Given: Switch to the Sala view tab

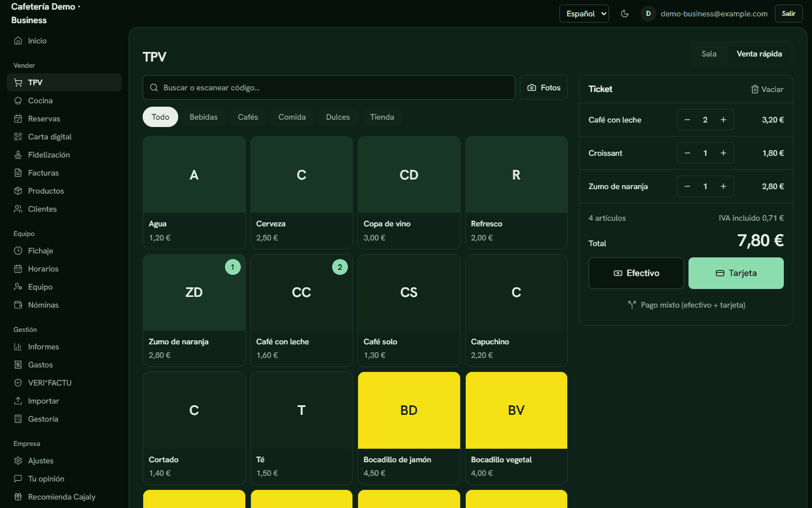Looking at the screenshot, I should click(709, 54).
